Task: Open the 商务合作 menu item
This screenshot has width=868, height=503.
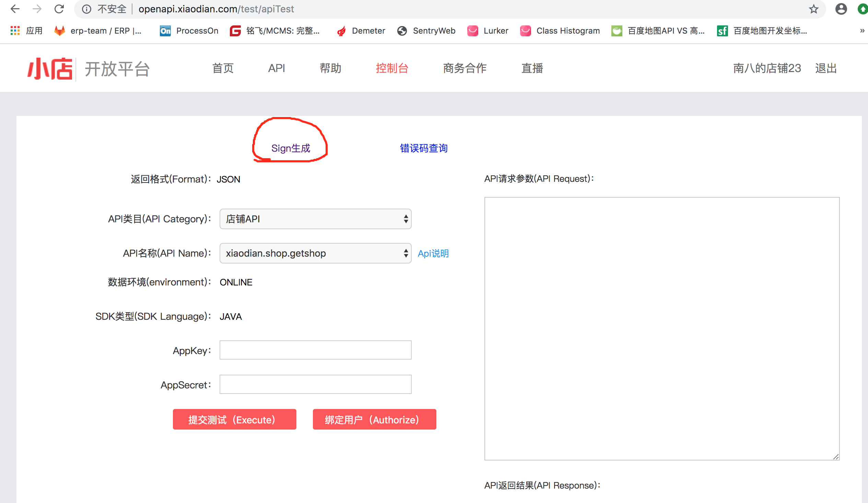Action: coord(464,68)
